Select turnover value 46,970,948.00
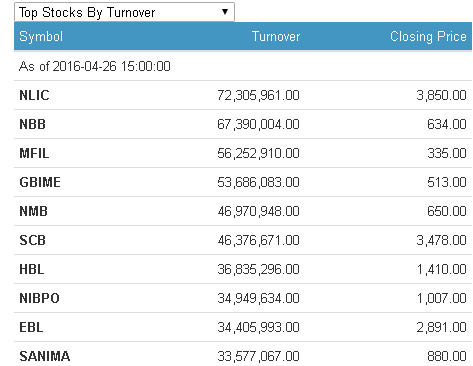 [x=258, y=211]
